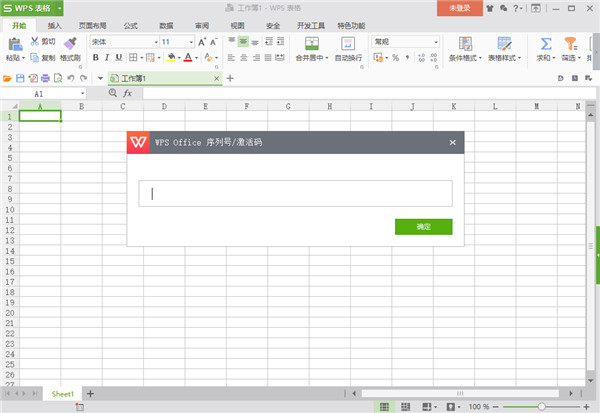Open the number format dropdown
This screenshot has width=600, height=413.
pos(436,42)
